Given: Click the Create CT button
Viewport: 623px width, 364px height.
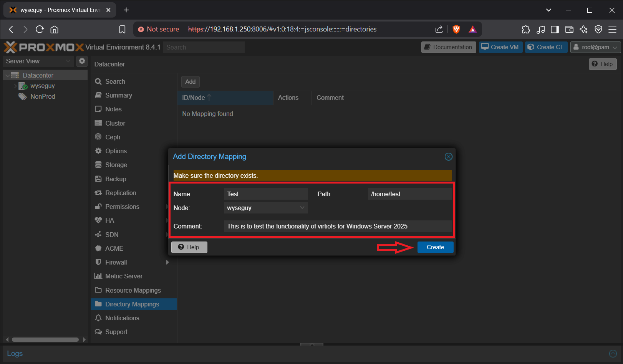Looking at the screenshot, I should 546,47.
